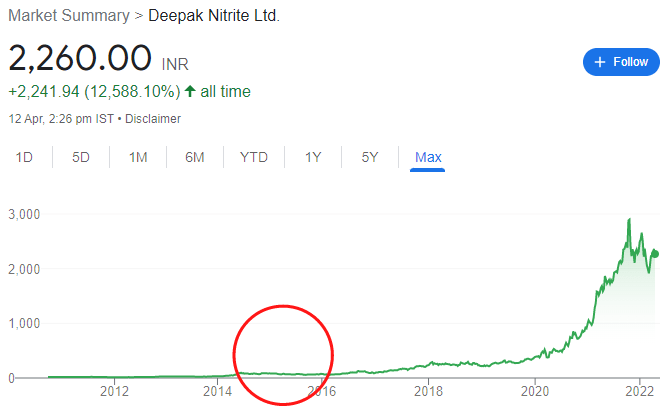Screen dimensions: 668x412
Task: Click the chart line peak near 2022
Action: pos(629,220)
